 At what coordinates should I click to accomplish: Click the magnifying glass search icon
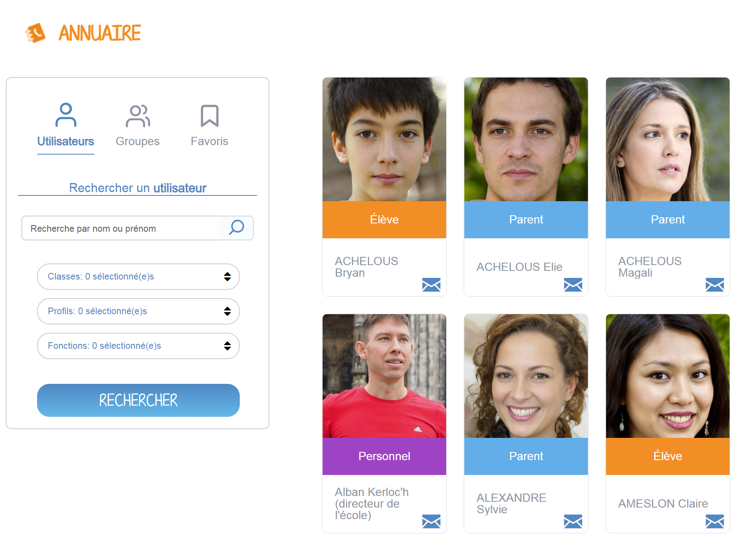click(236, 228)
